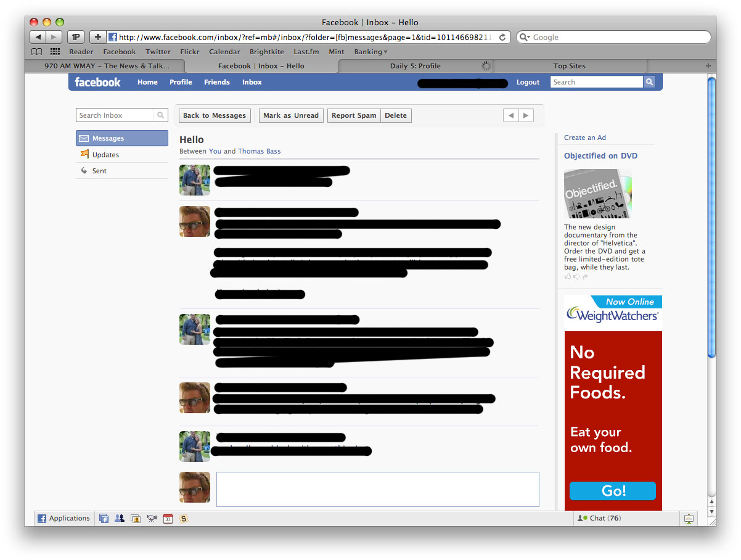Open Reader bookmark in bookmarks bar

tap(81, 52)
